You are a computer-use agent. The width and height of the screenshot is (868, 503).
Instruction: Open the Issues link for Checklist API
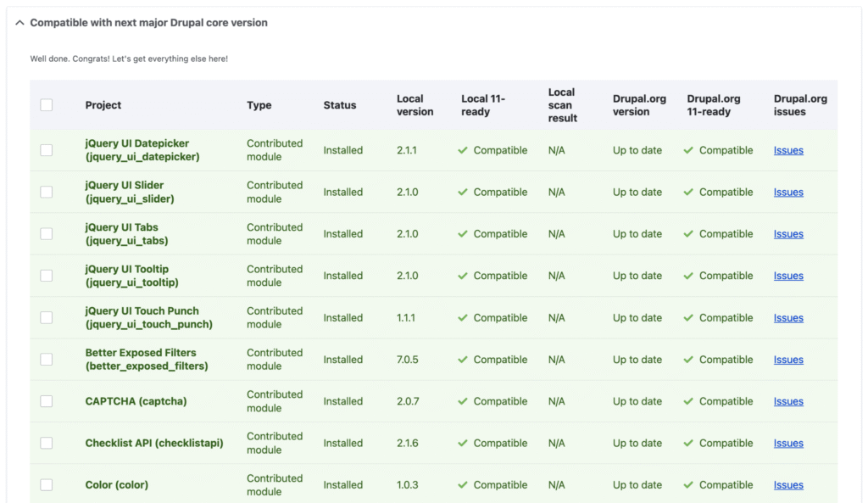[788, 443]
